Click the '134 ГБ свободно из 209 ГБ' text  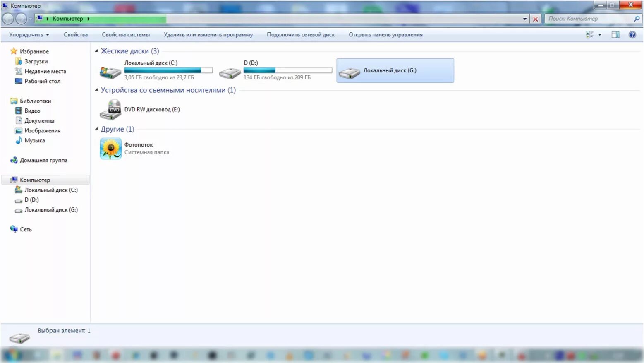[x=277, y=77]
